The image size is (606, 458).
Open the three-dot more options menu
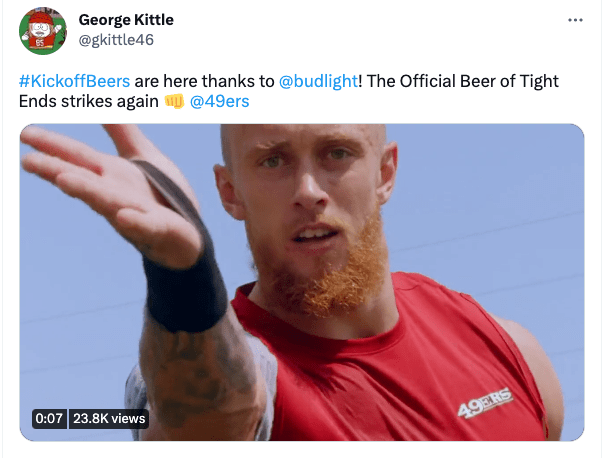(575, 20)
